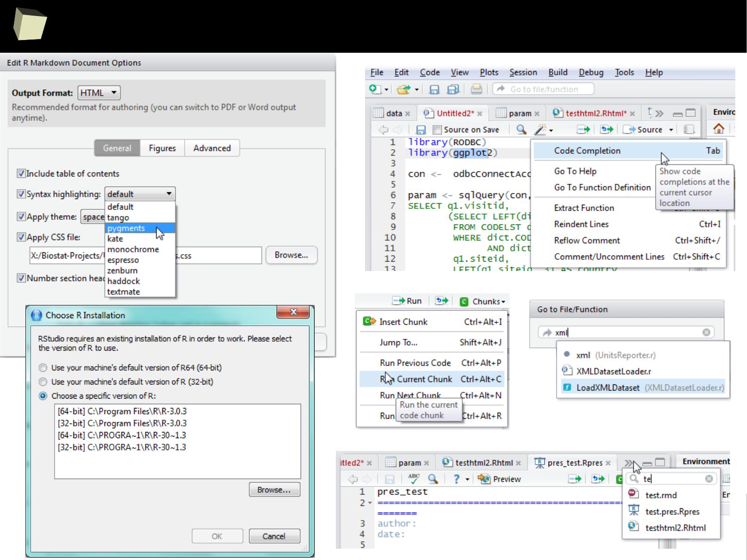Click the find magnifier in the pres_test editor toolbar
This screenshot has width=747, height=560.
pyautogui.click(x=433, y=479)
